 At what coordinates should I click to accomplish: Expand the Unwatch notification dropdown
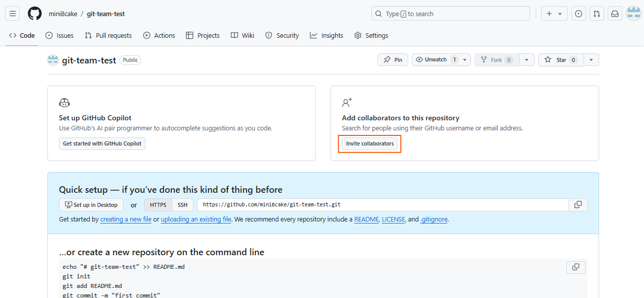click(466, 60)
